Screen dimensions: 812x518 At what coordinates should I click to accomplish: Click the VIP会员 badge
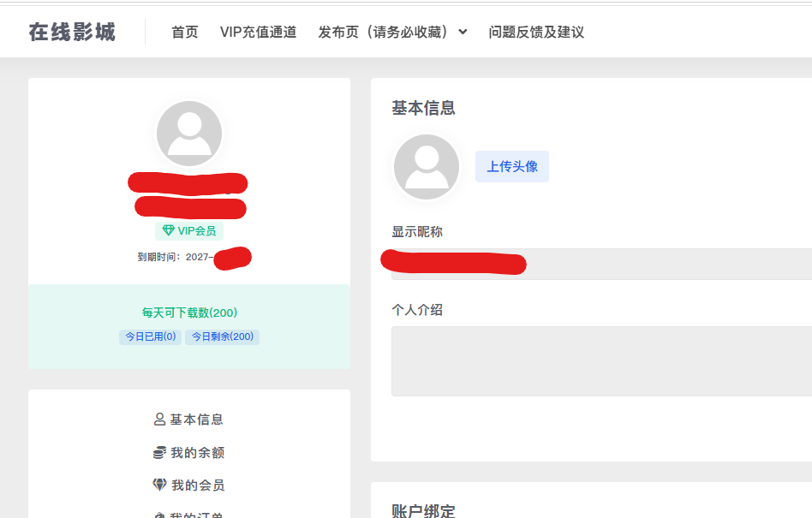[x=189, y=231]
